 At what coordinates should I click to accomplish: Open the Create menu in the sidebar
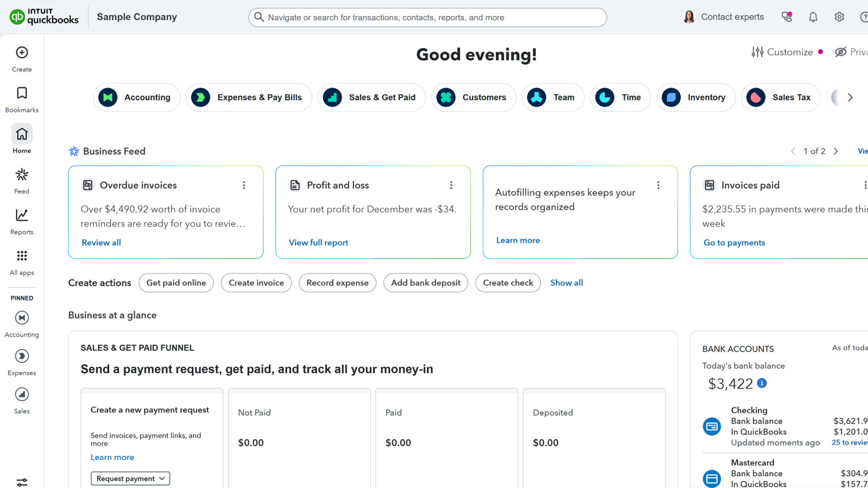click(21, 58)
